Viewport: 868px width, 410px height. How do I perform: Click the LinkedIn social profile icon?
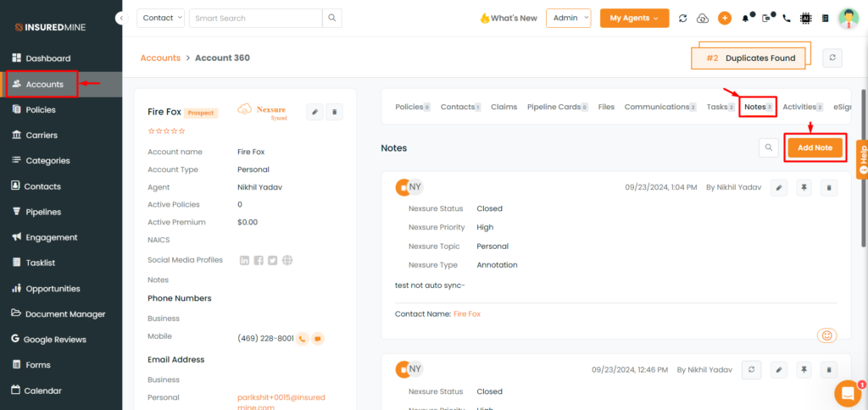pos(245,260)
